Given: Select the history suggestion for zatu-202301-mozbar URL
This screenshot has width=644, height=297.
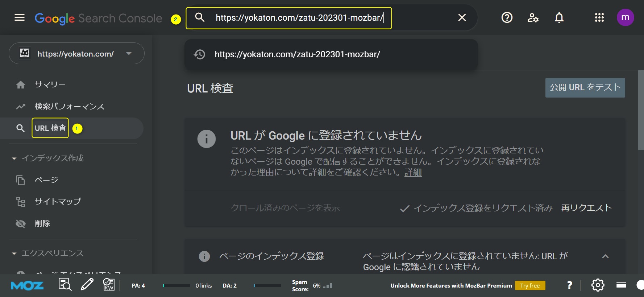Looking at the screenshot, I should pyautogui.click(x=331, y=54).
